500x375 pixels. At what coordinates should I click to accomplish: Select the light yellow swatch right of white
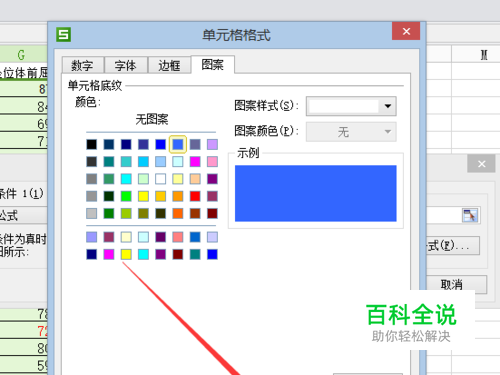pyautogui.click(x=178, y=179)
